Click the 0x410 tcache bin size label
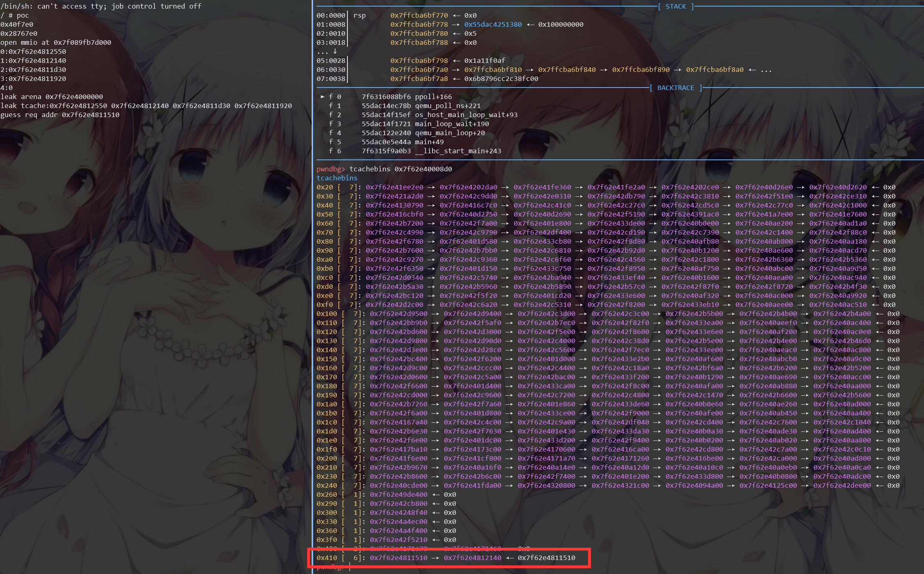 pos(326,558)
